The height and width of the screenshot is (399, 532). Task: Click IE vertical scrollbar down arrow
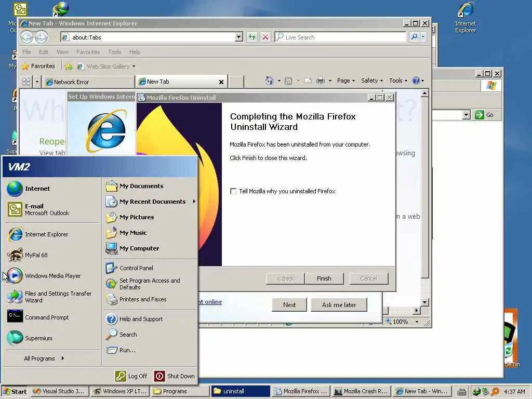point(424,302)
